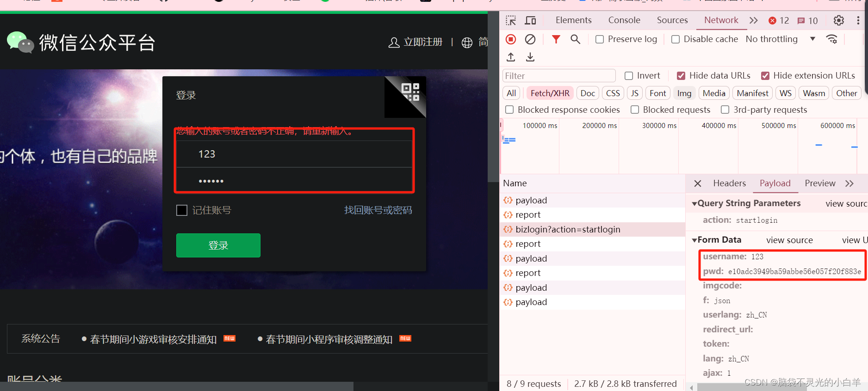Uncheck Hide data URLs
Screen dimensions: 868x391
coord(681,76)
